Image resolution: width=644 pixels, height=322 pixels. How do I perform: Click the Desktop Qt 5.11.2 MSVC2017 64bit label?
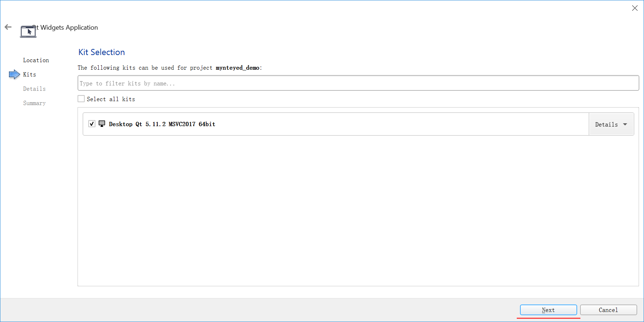click(x=162, y=124)
